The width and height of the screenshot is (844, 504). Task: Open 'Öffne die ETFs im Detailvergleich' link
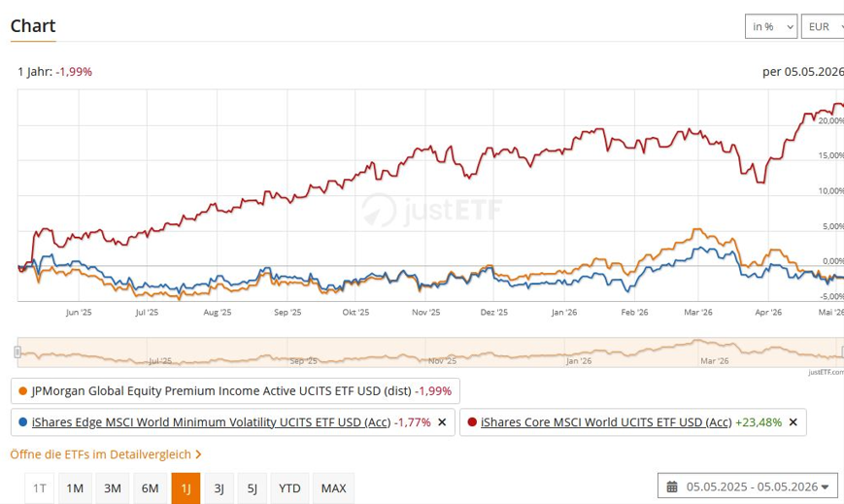(x=106, y=454)
